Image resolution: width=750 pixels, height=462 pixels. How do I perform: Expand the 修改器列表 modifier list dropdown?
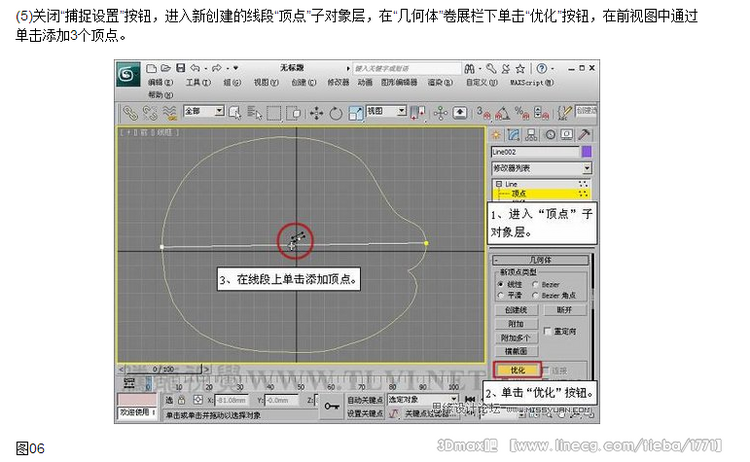point(541,168)
